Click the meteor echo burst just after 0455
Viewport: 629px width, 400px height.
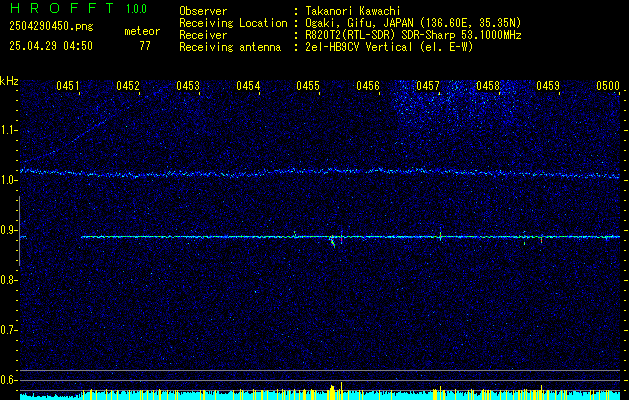click(x=333, y=241)
